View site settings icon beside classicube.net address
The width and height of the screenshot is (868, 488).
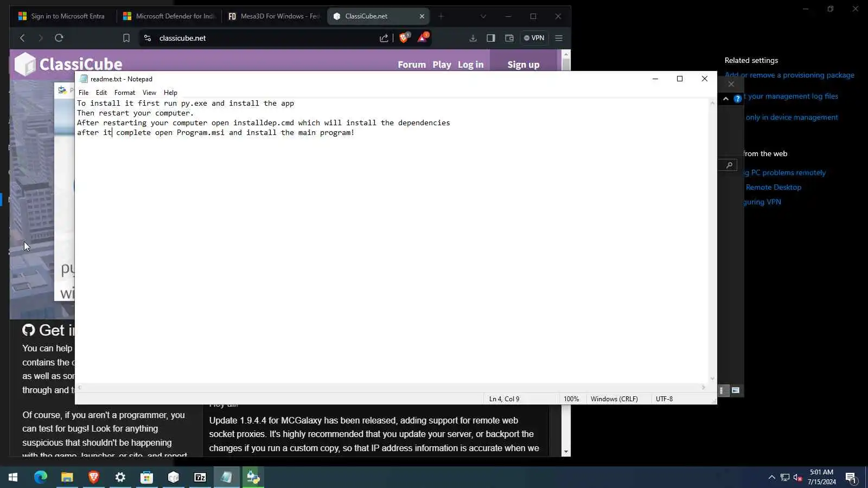click(x=148, y=38)
